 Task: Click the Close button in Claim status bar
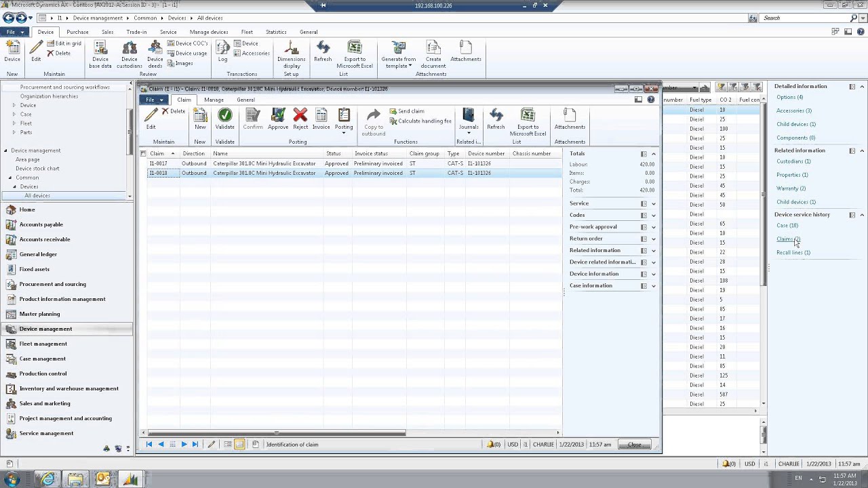(x=635, y=445)
